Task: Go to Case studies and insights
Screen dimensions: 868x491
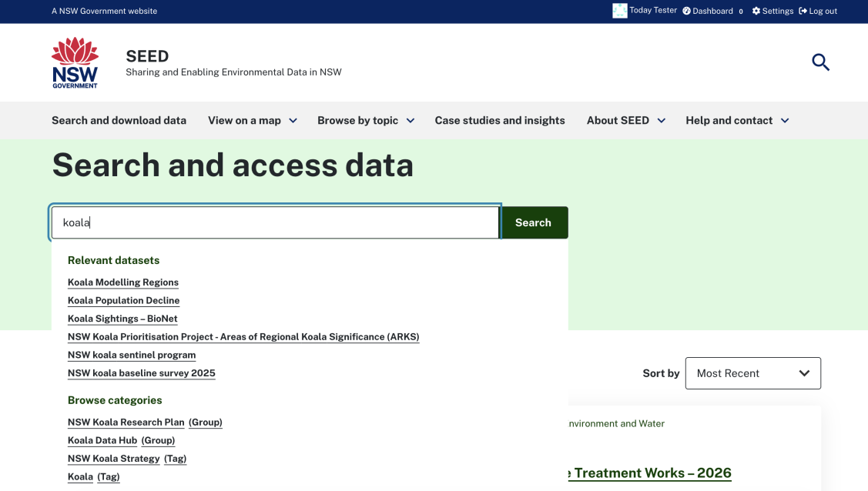Action: point(500,121)
